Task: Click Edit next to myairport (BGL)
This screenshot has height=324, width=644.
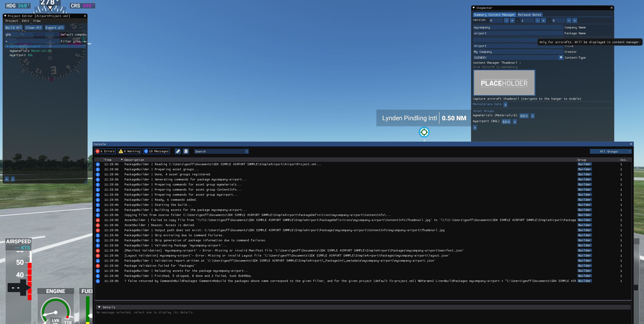Action: point(506,122)
